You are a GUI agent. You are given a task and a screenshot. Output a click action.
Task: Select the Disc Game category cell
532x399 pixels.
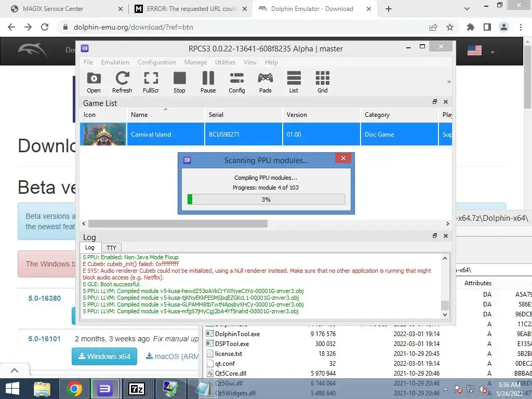pos(399,135)
